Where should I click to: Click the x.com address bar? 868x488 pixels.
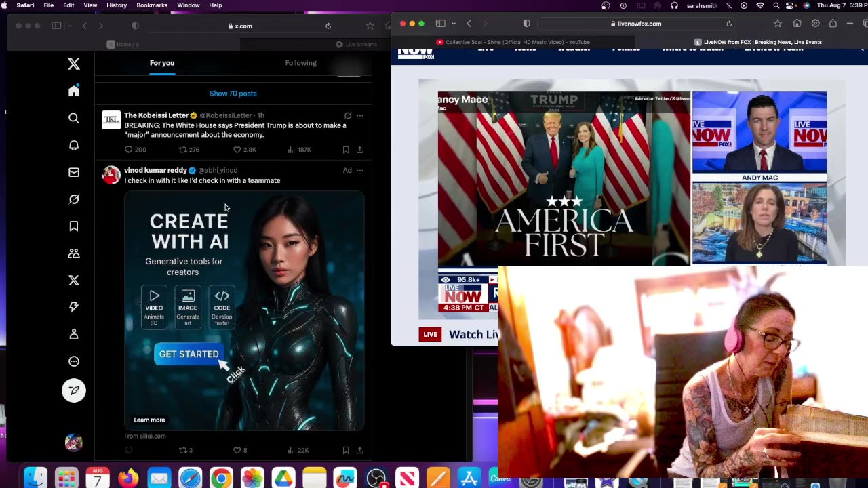(x=239, y=26)
